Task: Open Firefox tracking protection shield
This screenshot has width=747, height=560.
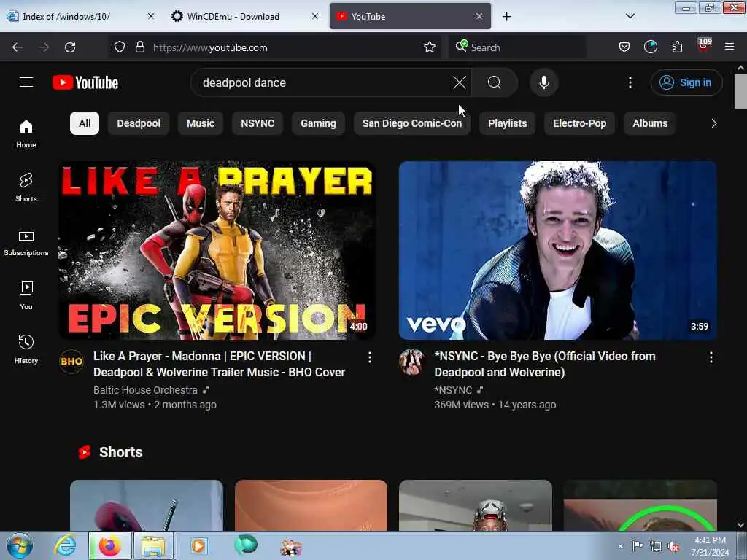Action: pyautogui.click(x=120, y=47)
